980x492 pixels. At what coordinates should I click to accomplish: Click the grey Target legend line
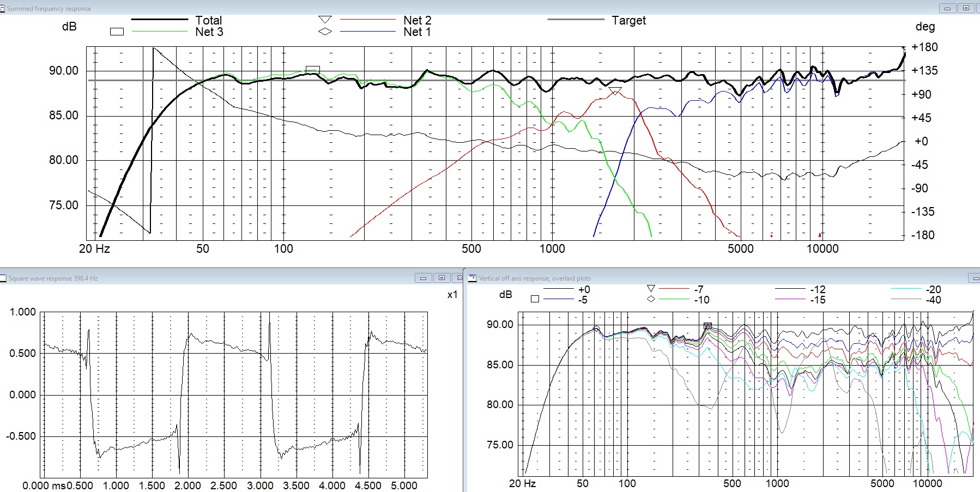pos(576,20)
